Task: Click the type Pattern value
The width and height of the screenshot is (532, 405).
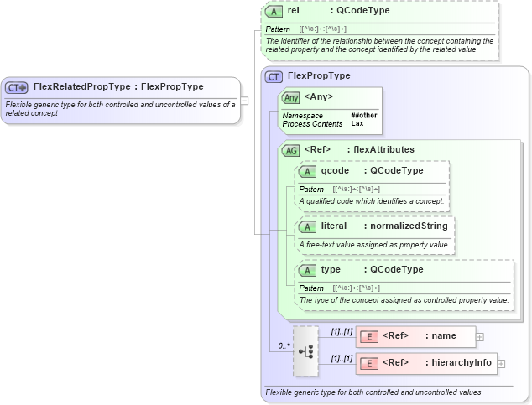Action: tap(357, 288)
